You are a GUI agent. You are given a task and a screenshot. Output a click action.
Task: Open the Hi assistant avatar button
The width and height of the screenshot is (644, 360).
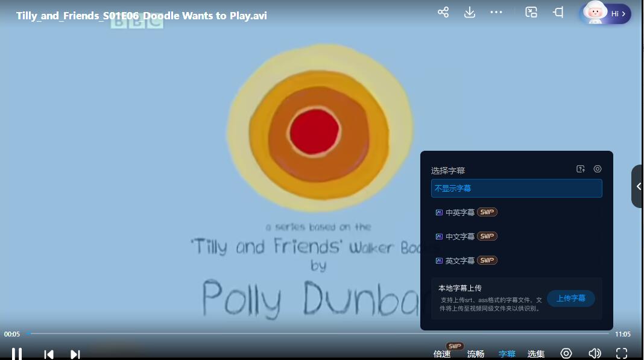605,13
